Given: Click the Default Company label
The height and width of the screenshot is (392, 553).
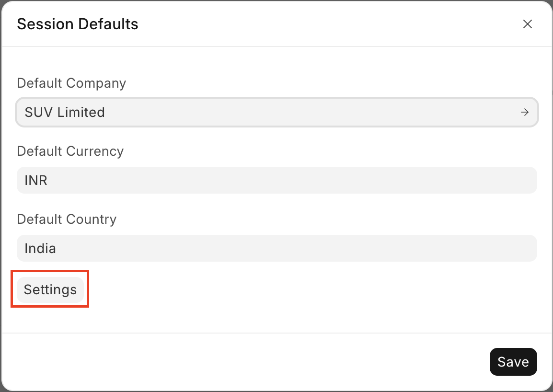Looking at the screenshot, I should (x=71, y=83).
